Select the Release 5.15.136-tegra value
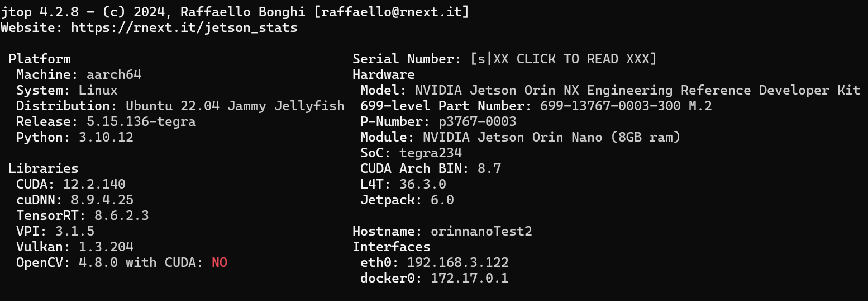This screenshot has width=868, height=301. point(141,121)
